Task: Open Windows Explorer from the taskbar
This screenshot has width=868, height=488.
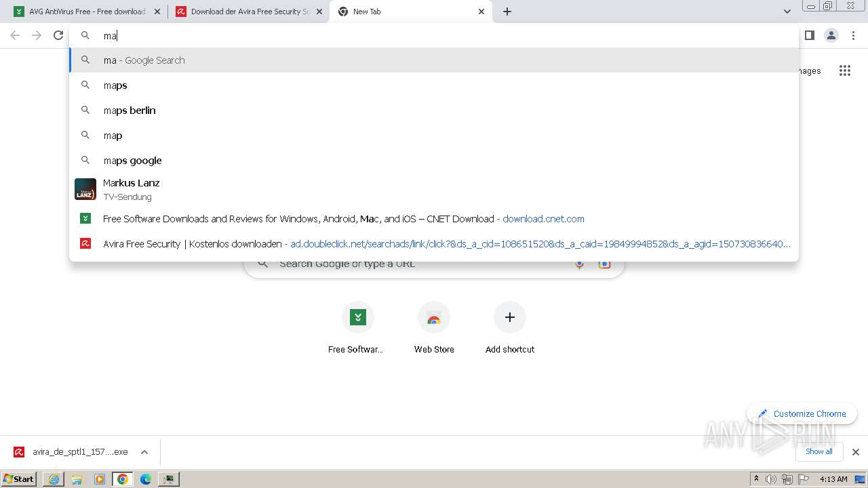Action: click(77, 479)
